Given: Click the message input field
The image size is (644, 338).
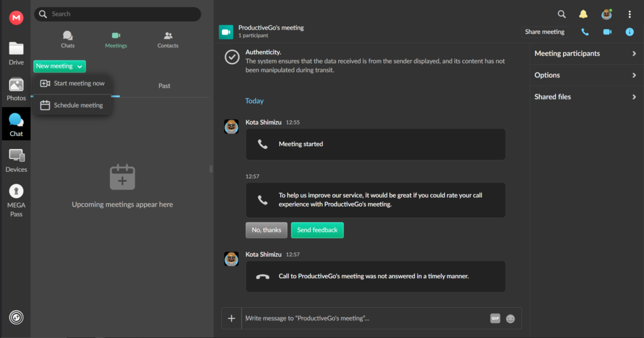Looking at the screenshot, I should click(x=365, y=318).
